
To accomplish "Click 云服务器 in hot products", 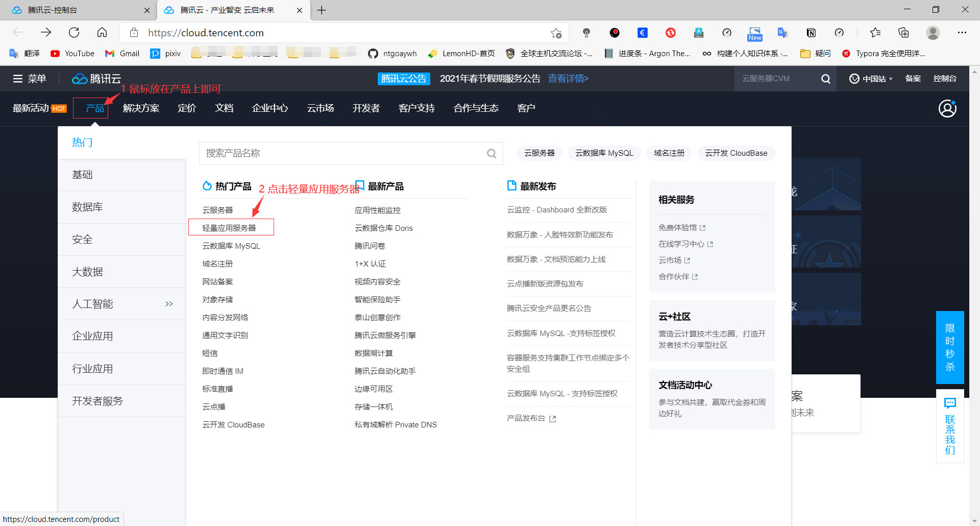I will (217, 210).
